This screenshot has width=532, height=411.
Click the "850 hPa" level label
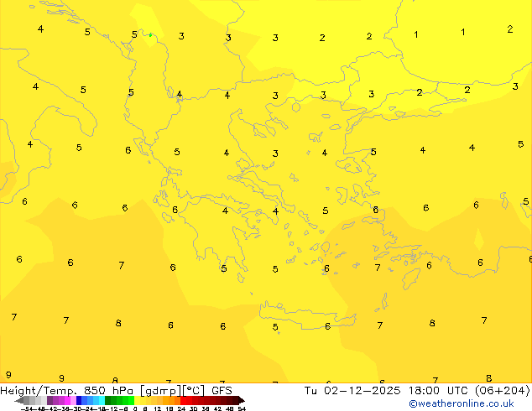click(x=108, y=391)
